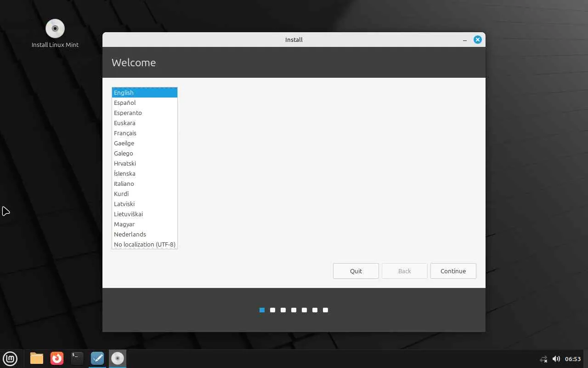Select Gaeilge in the language list

pyautogui.click(x=145, y=143)
